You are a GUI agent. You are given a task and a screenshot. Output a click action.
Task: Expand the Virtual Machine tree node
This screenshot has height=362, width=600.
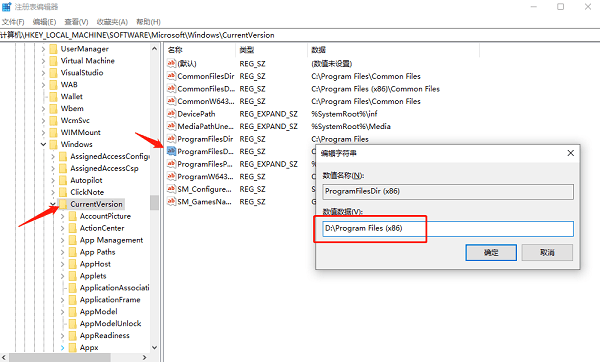pos(43,61)
